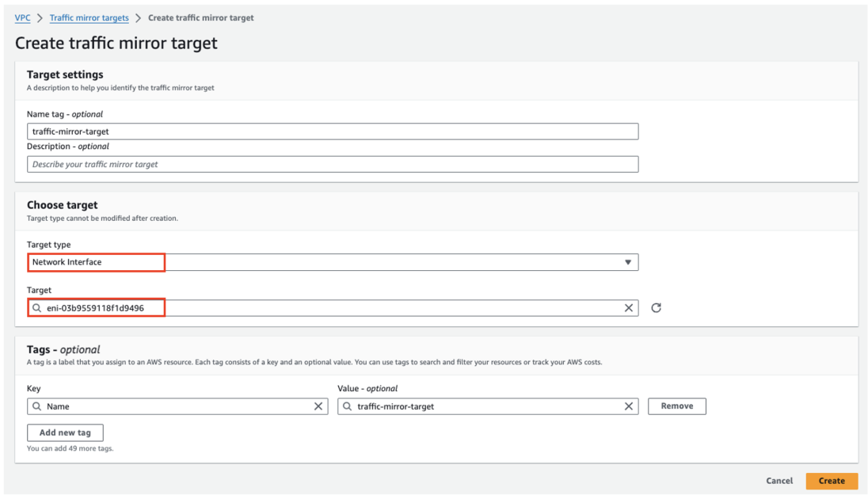
Task: Click the search icon in Value field
Action: pyautogui.click(x=347, y=406)
